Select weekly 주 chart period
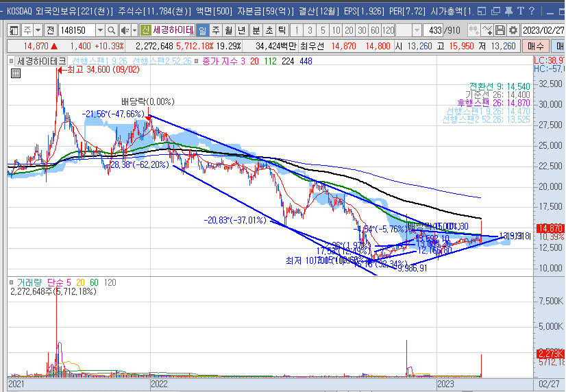This screenshot has width=566, height=392. [215, 30]
